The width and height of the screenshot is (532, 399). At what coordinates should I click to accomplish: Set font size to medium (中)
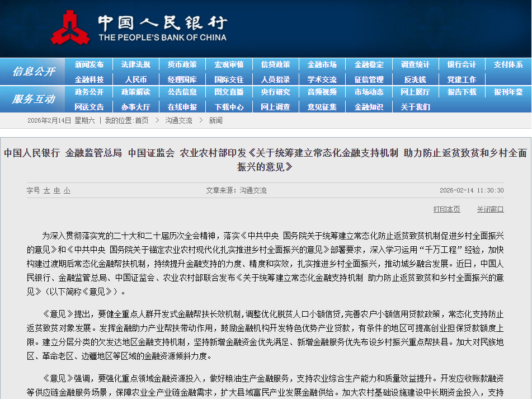tap(57, 191)
